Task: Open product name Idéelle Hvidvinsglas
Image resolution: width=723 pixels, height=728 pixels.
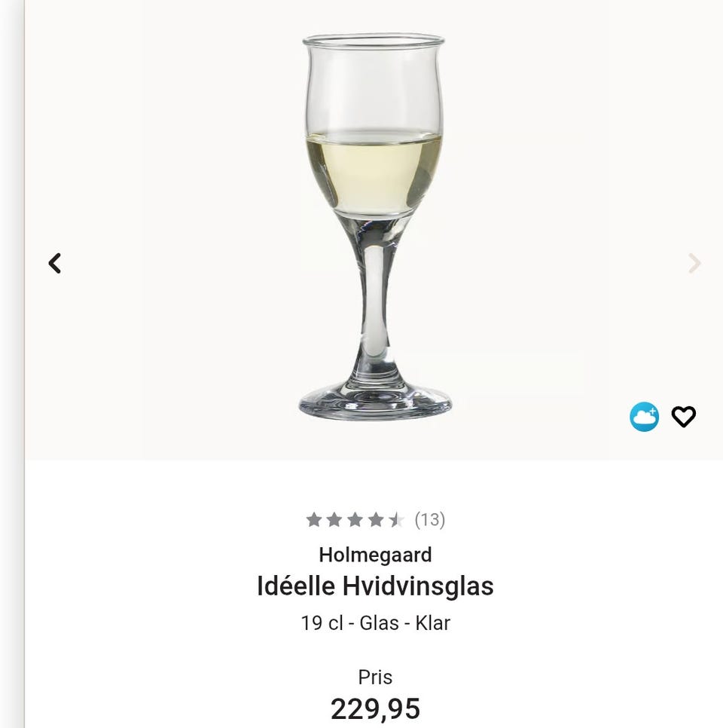Action: click(x=375, y=585)
